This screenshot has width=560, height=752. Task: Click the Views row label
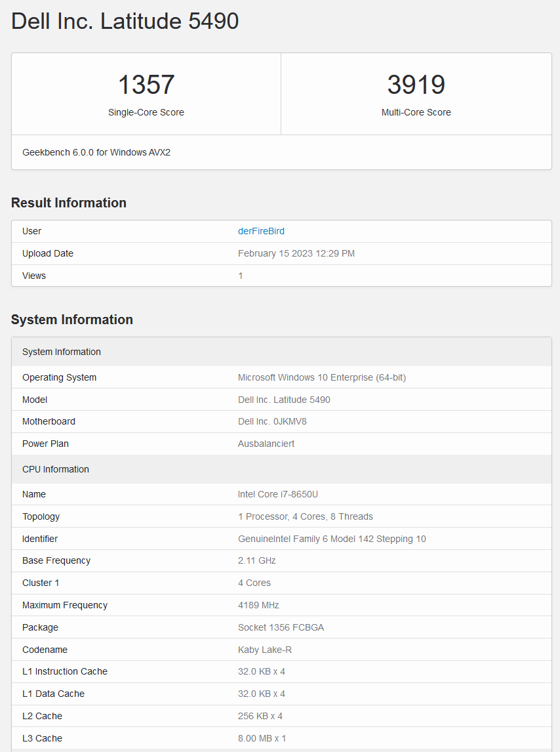click(34, 276)
